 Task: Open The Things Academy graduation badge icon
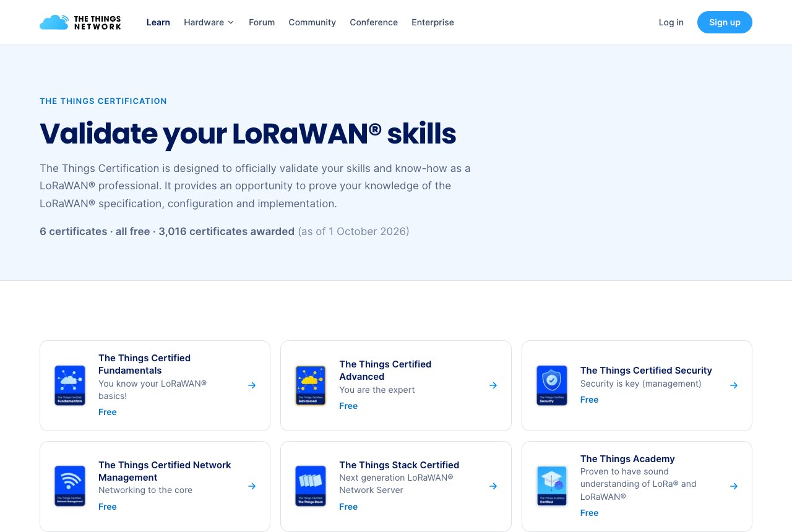pyautogui.click(x=552, y=486)
